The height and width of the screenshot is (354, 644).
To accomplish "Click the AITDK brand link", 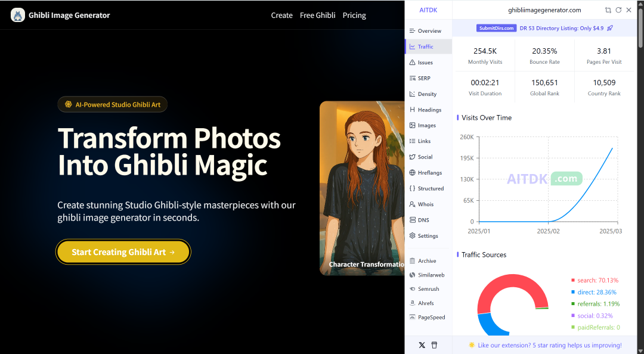I will (x=428, y=10).
